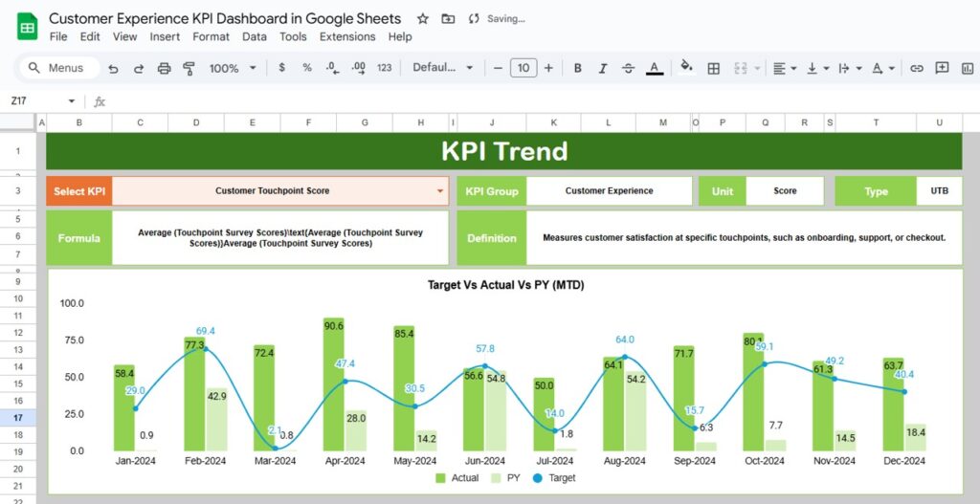Open more number formats 123
The width and height of the screenshot is (980, 504).
[385, 68]
